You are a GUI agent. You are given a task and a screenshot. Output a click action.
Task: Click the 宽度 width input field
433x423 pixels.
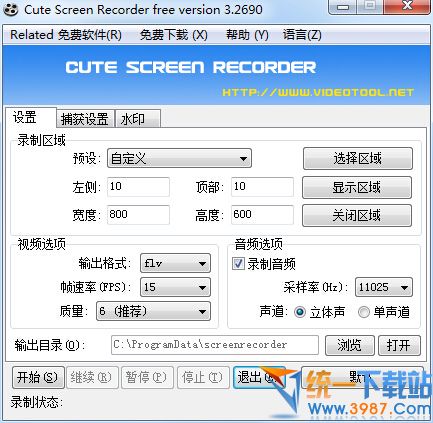pos(138,214)
